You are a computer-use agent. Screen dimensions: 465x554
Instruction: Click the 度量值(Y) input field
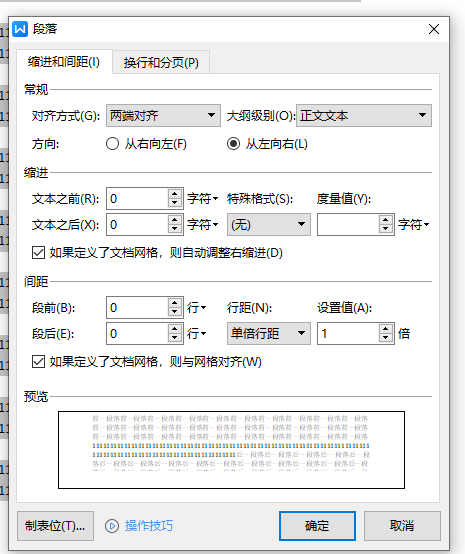pyautogui.click(x=348, y=224)
